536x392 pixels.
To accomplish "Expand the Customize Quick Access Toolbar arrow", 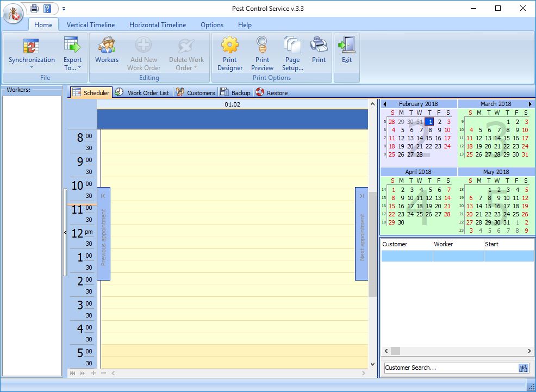I will click(63, 8).
